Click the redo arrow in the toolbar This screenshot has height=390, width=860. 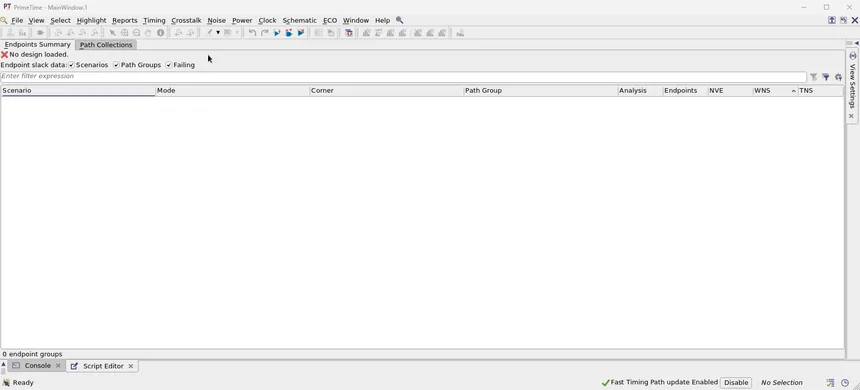pyautogui.click(x=264, y=33)
